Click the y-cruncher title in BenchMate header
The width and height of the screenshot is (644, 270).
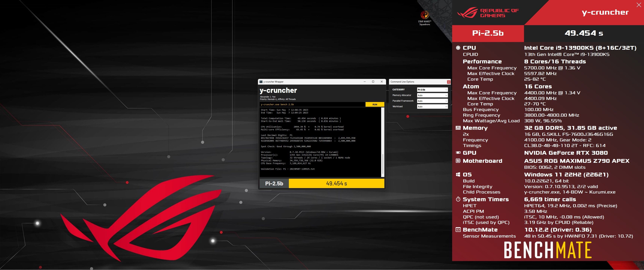[605, 12]
